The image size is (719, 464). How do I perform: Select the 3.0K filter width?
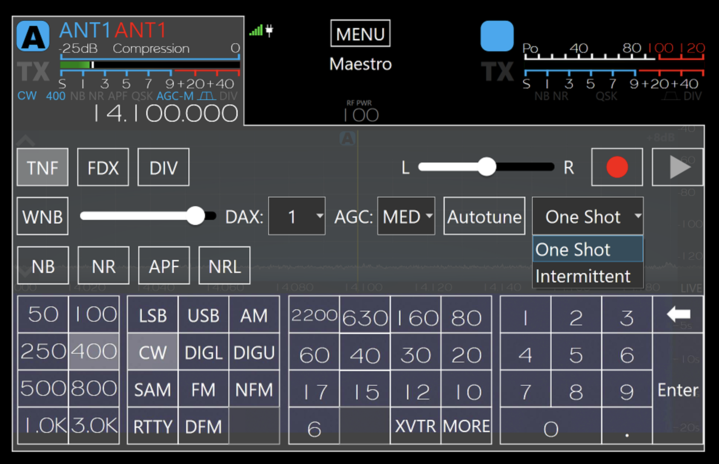94,426
